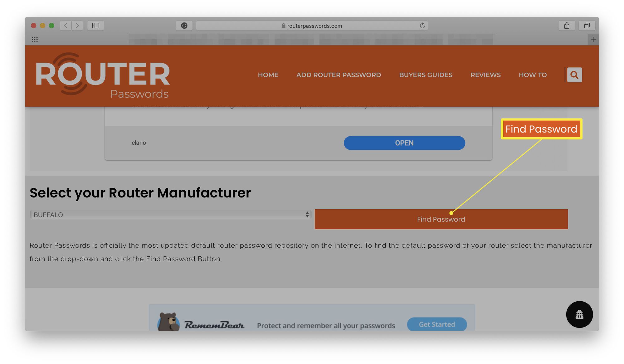Screen dimensions: 624x364
Task: Click the browser share icon
Action: [x=567, y=25]
